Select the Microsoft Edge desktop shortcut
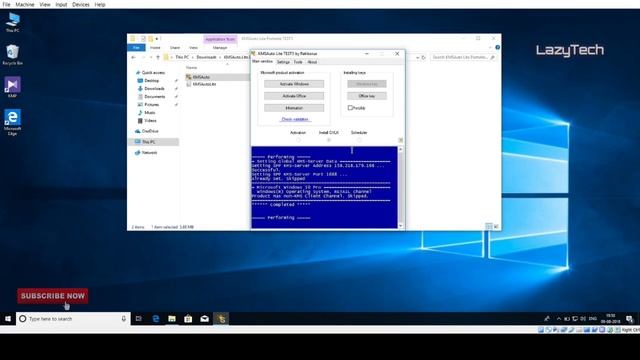 [13, 122]
